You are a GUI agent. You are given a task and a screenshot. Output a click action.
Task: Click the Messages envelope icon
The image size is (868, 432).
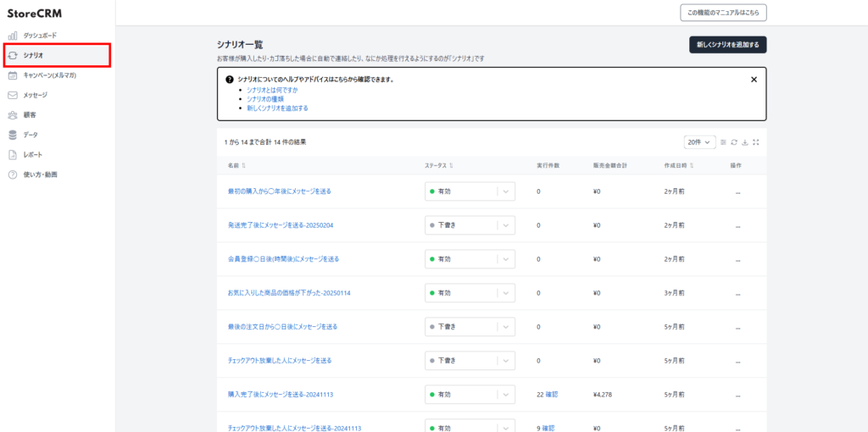pyautogui.click(x=13, y=95)
